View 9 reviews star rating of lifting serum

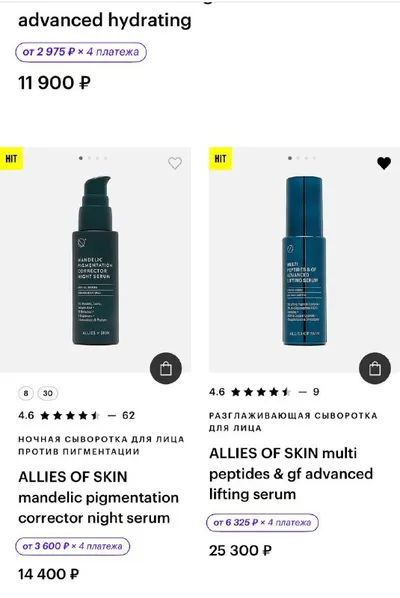[x=264, y=392]
